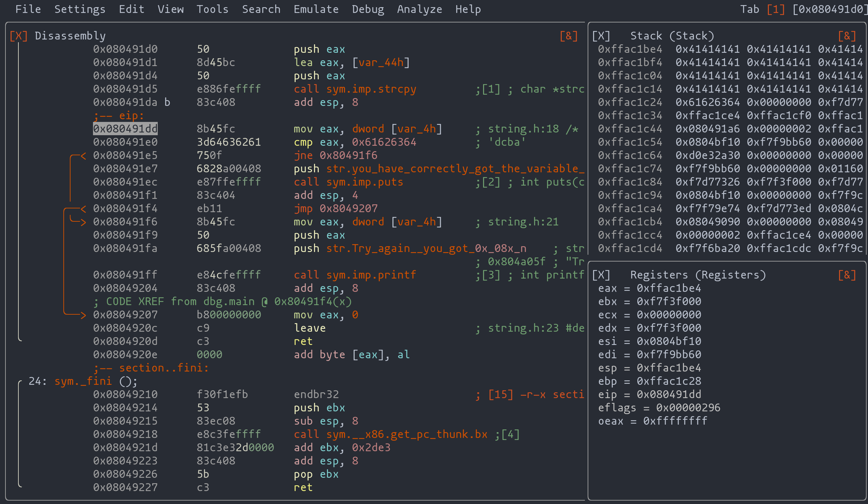Click the eip register value
868x504 pixels.
tap(669, 395)
